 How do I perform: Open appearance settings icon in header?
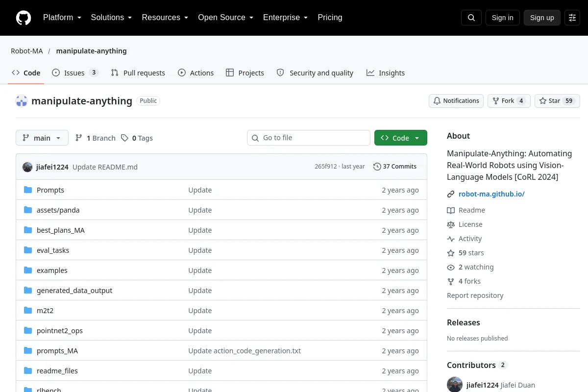coord(572,18)
